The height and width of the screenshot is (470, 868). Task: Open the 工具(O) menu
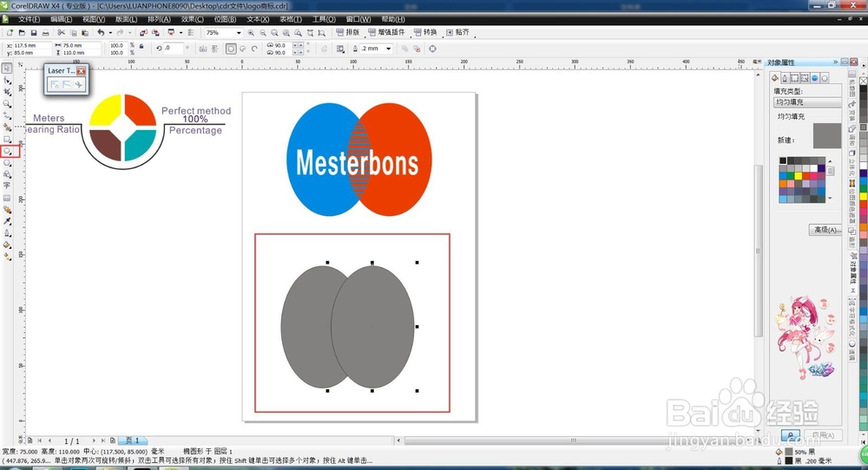tap(324, 19)
